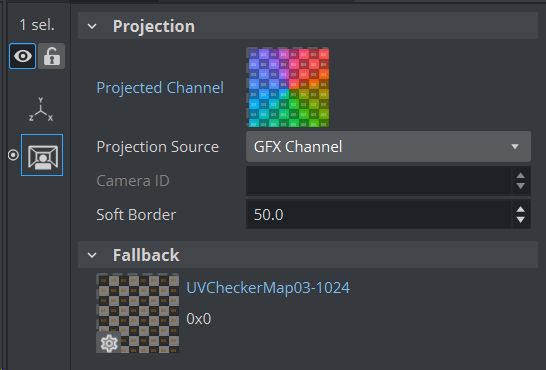Click the Projected Channel label link
The width and height of the screenshot is (546, 370).
pyautogui.click(x=160, y=88)
